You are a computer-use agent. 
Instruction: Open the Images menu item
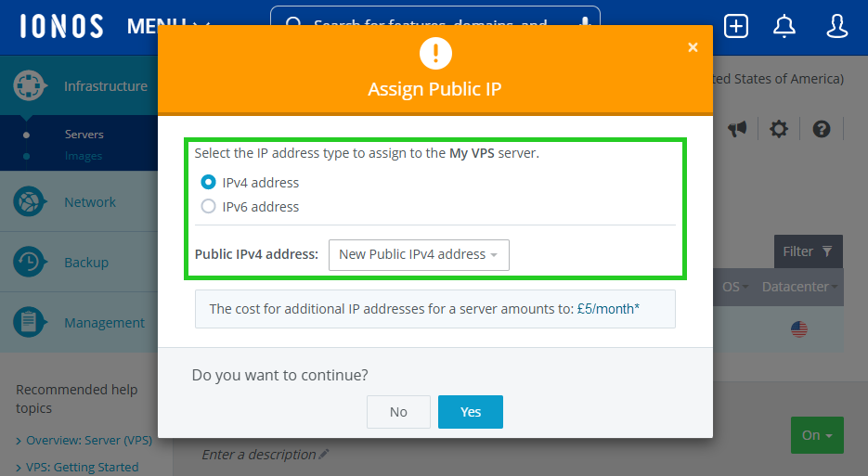(84, 156)
